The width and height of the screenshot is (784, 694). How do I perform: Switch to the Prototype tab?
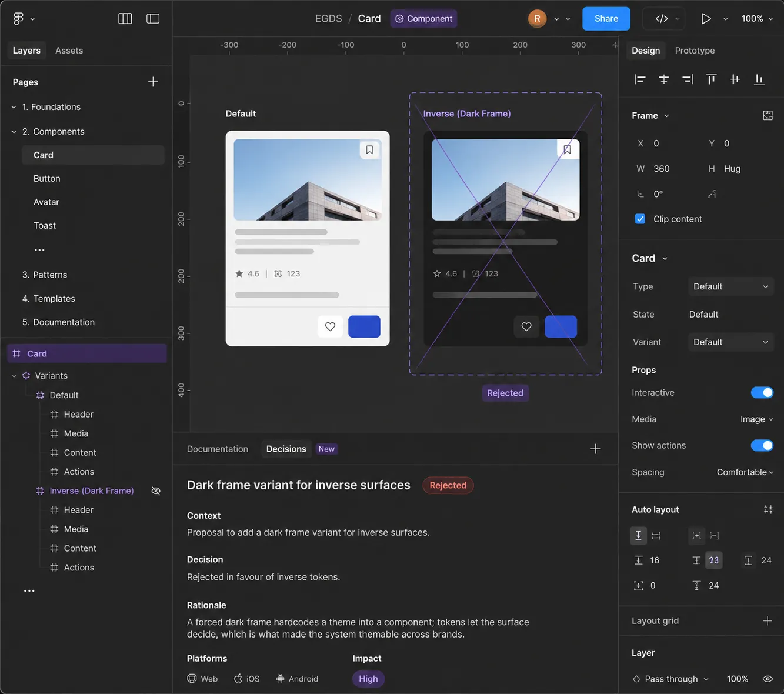coord(695,51)
